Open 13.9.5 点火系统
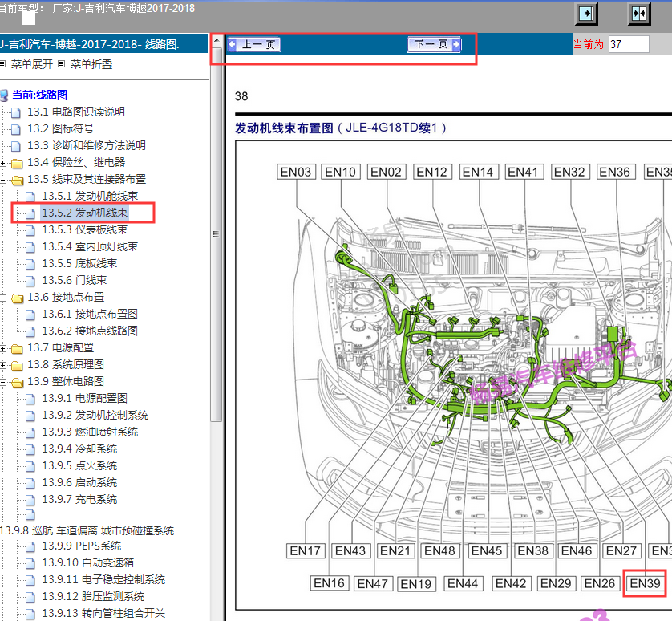The width and height of the screenshot is (672, 621). coord(79,465)
